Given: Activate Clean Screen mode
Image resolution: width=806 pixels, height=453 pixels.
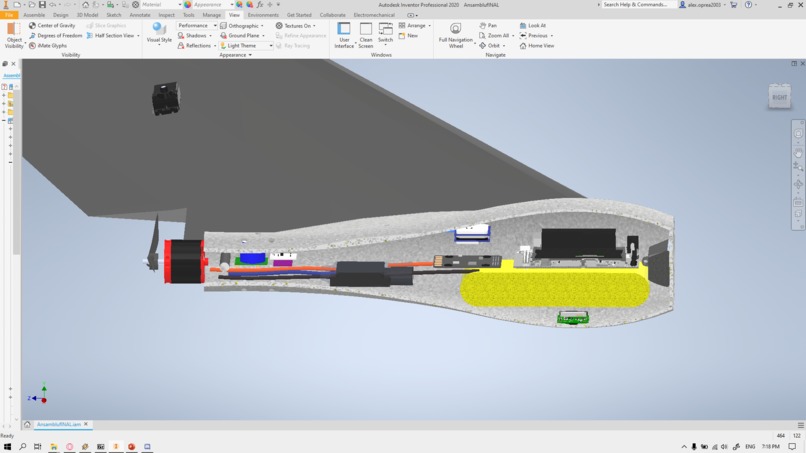Looking at the screenshot, I should tap(365, 35).
